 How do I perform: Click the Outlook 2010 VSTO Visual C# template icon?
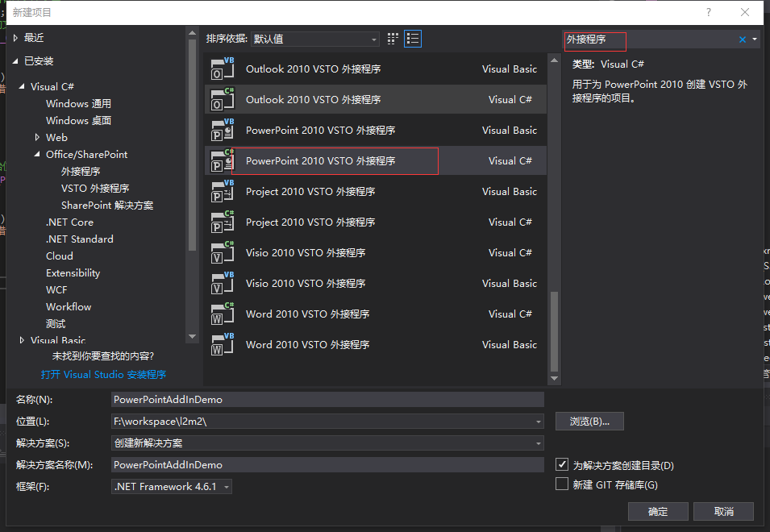(x=223, y=99)
